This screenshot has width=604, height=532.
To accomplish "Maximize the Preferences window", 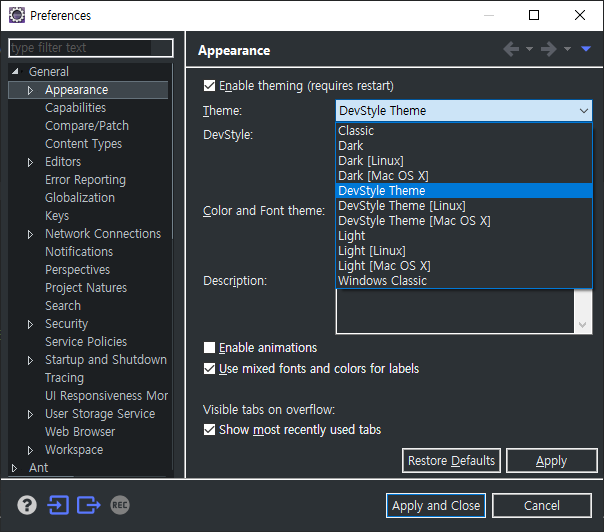I will pos(534,15).
